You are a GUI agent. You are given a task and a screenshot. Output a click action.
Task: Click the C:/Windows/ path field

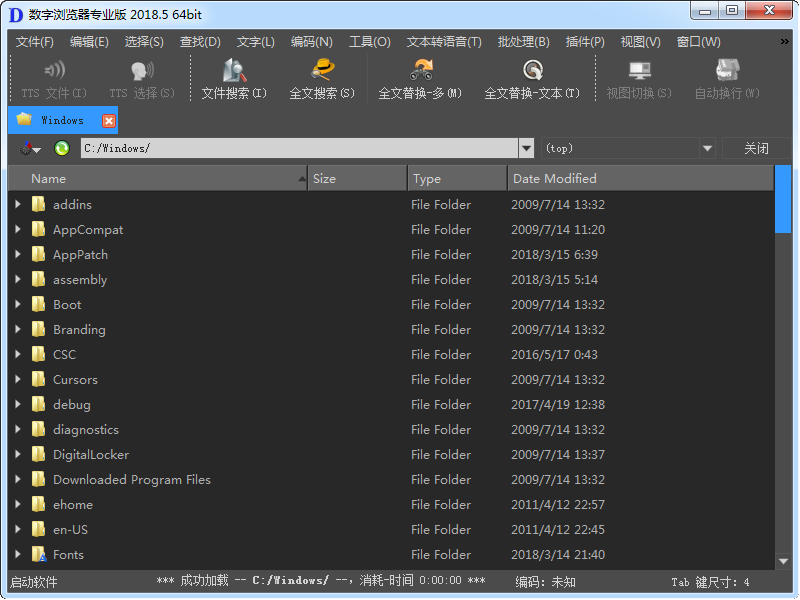(299, 148)
